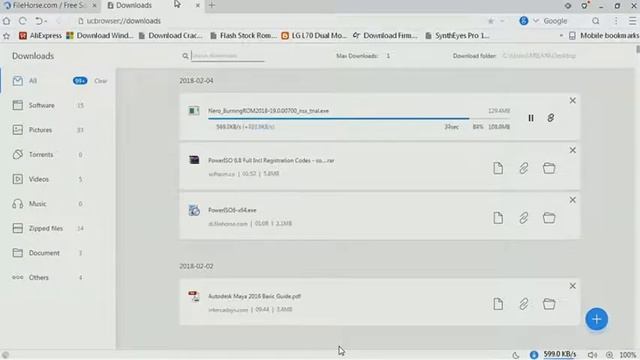Open Download Crac... bookmark
This screenshot has width=640, height=360.
click(x=170, y=36)
